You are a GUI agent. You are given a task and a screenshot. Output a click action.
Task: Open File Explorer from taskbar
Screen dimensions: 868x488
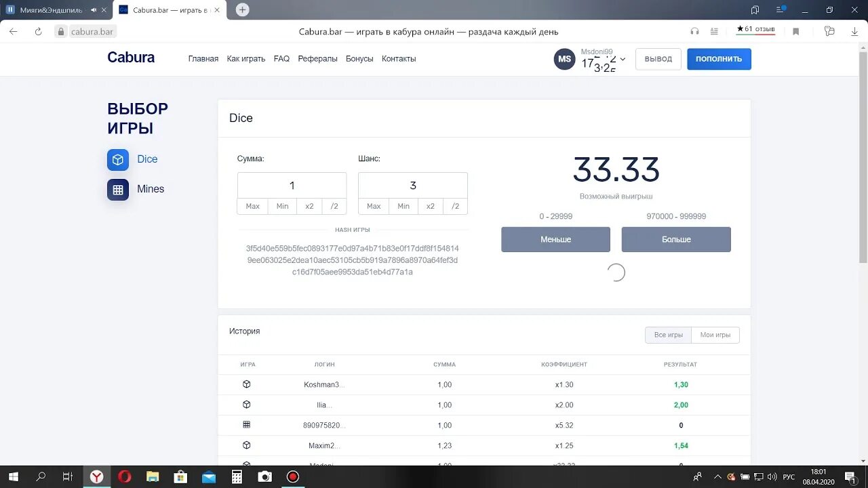pos(153,476)
